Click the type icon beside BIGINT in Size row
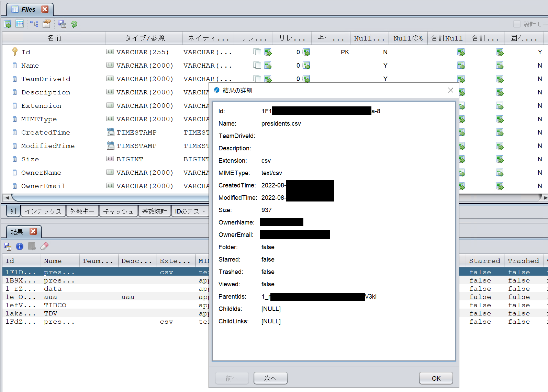The height and width of the screenshot is (392, 548). coord(110,159)
